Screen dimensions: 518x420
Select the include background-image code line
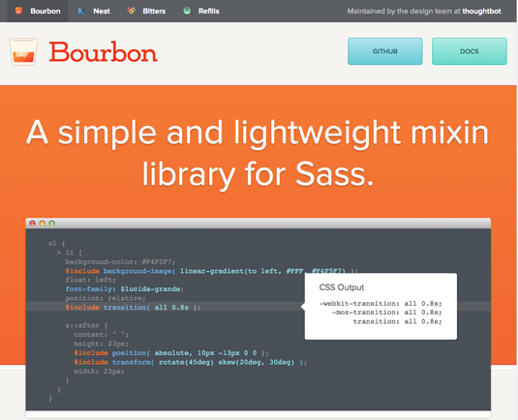(211, 271)
